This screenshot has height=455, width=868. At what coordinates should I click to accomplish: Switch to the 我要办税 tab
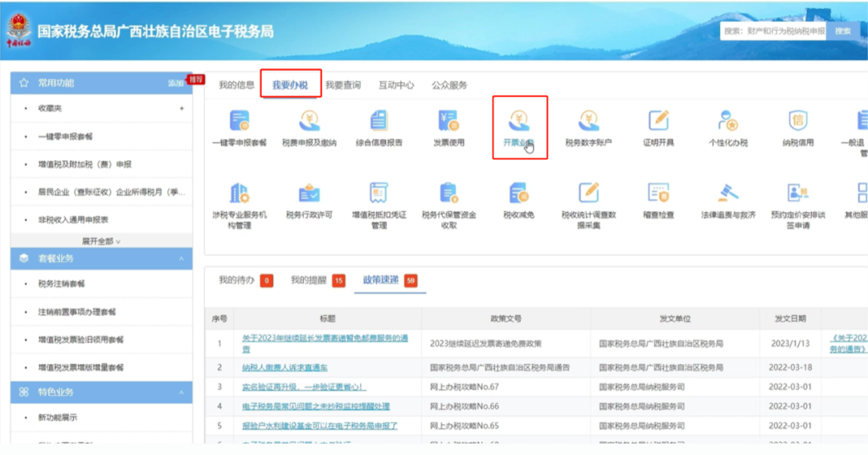(290, 84)
